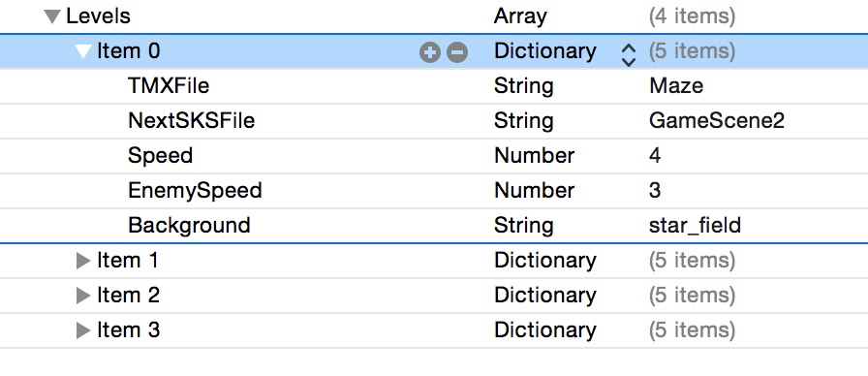
Task: Click the GameScene2 value field
Action: click(716, 121)
